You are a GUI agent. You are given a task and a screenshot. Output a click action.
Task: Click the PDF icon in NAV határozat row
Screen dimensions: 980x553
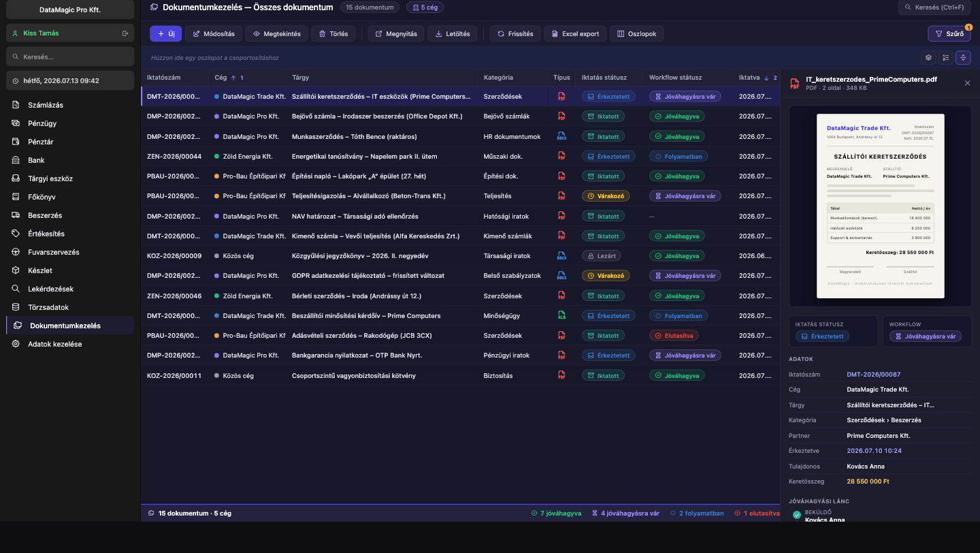561,216
